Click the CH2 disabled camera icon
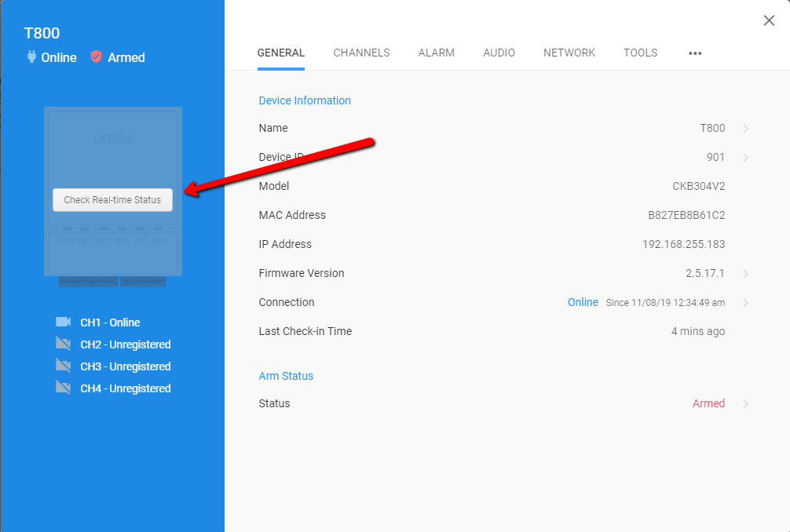 tap(63, 344)
